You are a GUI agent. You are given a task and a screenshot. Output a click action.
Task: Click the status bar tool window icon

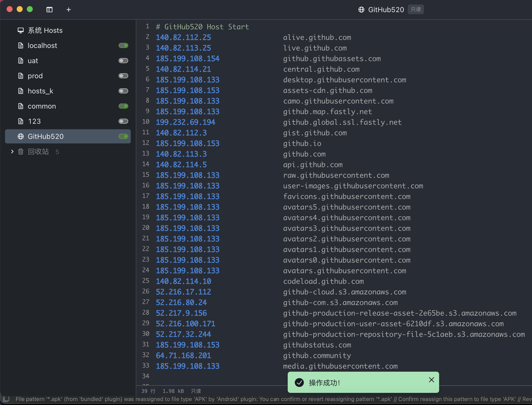coord(6,399)
